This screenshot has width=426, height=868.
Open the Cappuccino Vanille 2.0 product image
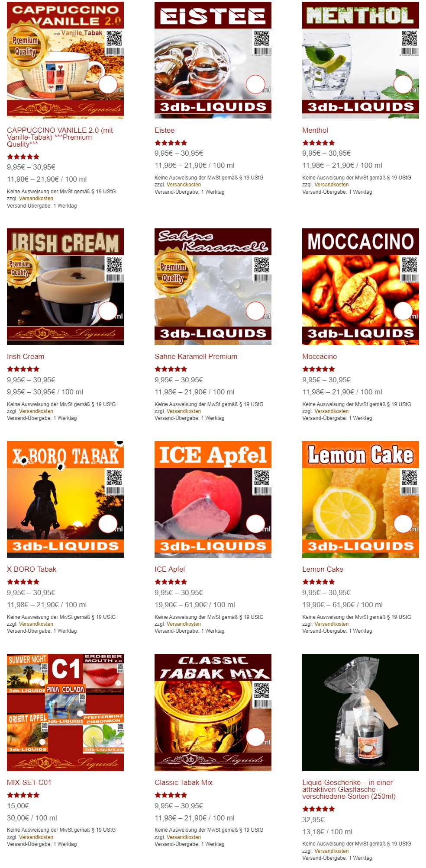click(x=65, y=60)
